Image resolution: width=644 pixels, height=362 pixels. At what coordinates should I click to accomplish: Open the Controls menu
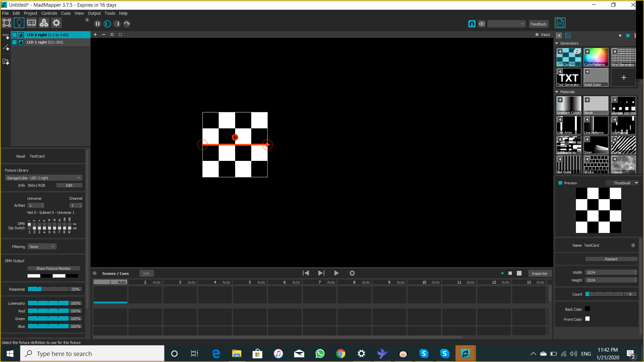tap(49, 13)
